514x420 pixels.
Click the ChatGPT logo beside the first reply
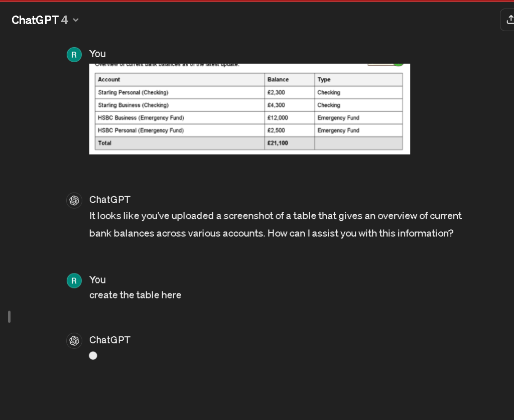click(74, 200)
